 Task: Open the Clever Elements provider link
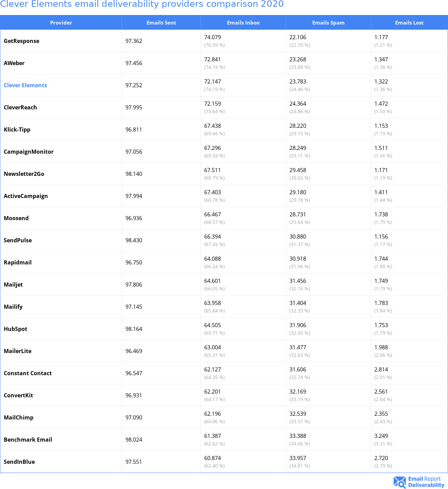[25, 85]
